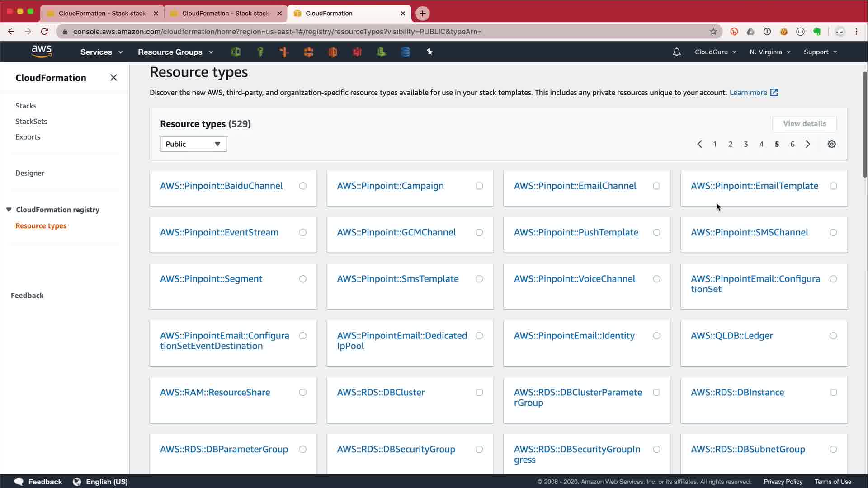Go to next page of resource types
Viewport: 868px width, 488px height.
tap(808, 144)
